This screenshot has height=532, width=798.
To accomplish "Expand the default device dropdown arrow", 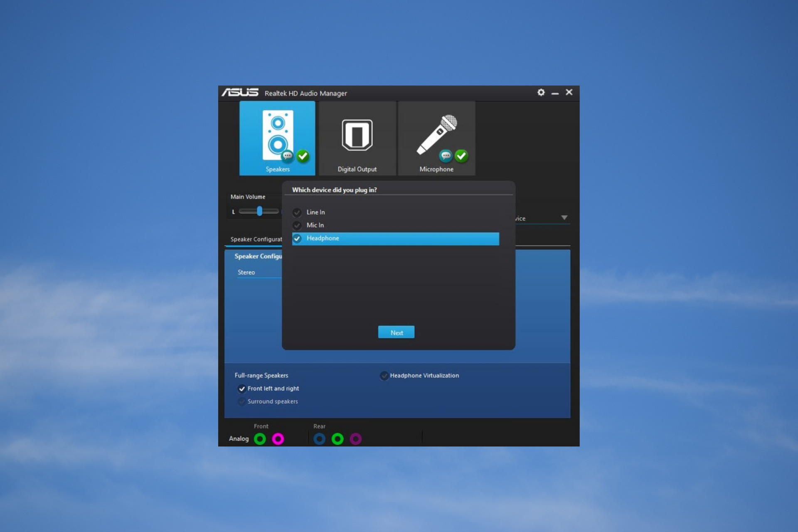I will click(x=564, y=218).
